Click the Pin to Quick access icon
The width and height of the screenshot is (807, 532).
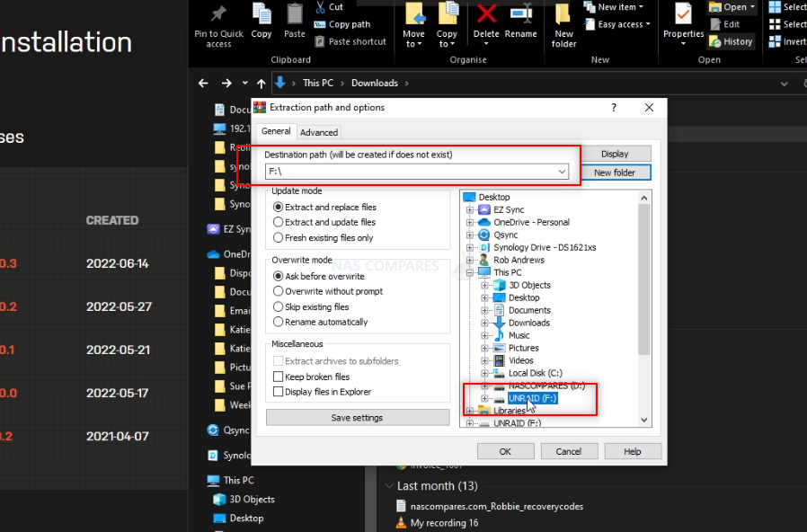pyautogui.click(x=218, y=14)
